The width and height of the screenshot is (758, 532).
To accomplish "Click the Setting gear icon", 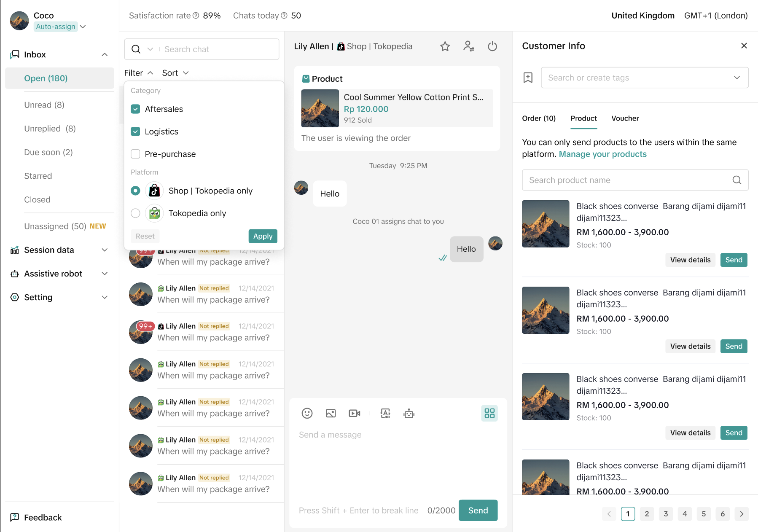I will [x=15, y=298].
